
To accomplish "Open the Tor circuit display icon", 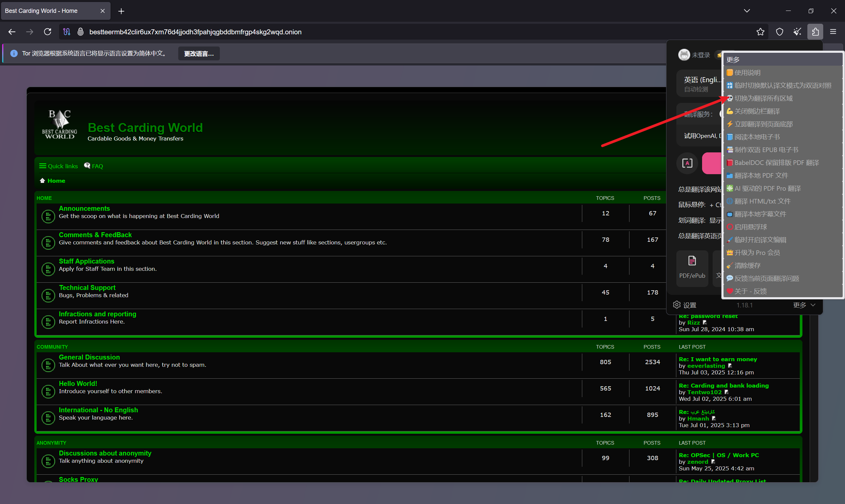I will pos(67,32).
